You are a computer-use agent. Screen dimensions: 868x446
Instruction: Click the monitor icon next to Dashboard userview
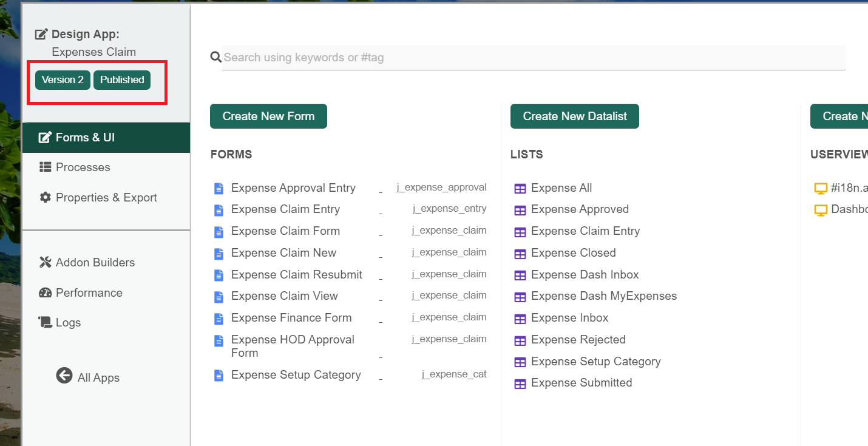click(821, 210)
